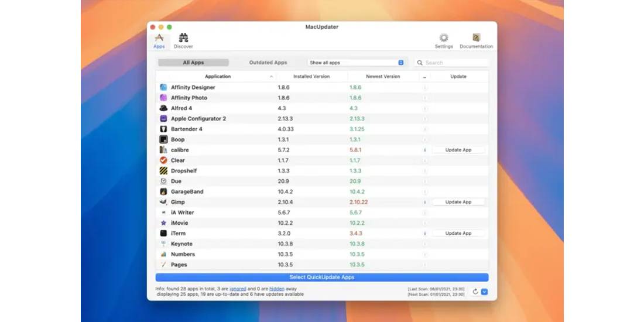Screen dimensions: 644x322
Task: Expand the scan options arrow menu
Action: click(484, 292)
